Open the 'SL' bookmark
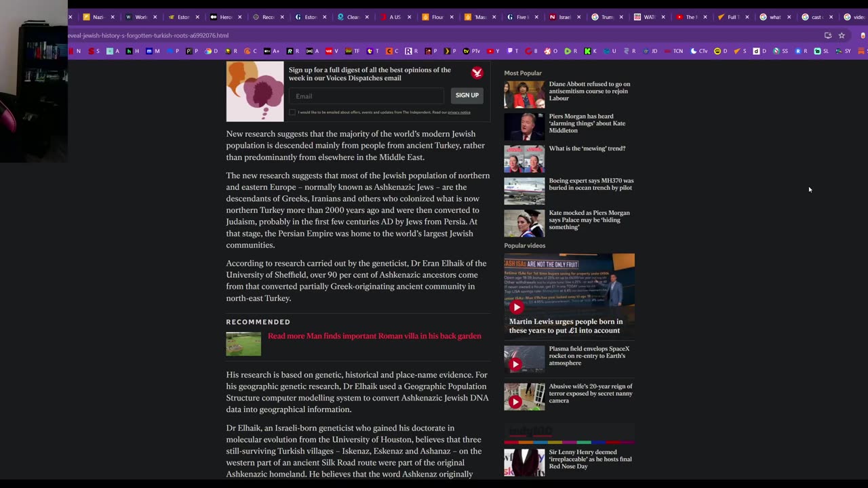Image resolution: width=868 pixels, height=488 pixels. 821,51
